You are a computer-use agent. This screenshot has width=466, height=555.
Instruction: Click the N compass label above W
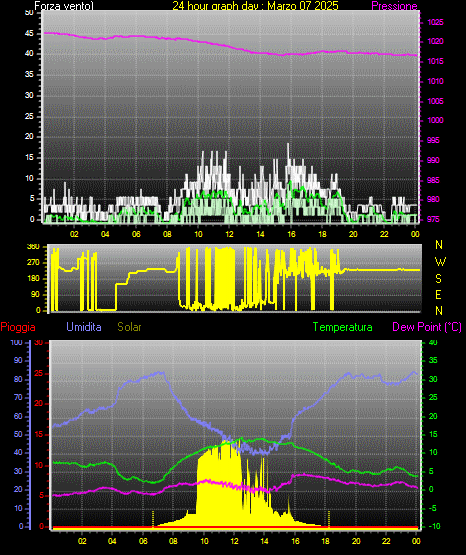439,245
